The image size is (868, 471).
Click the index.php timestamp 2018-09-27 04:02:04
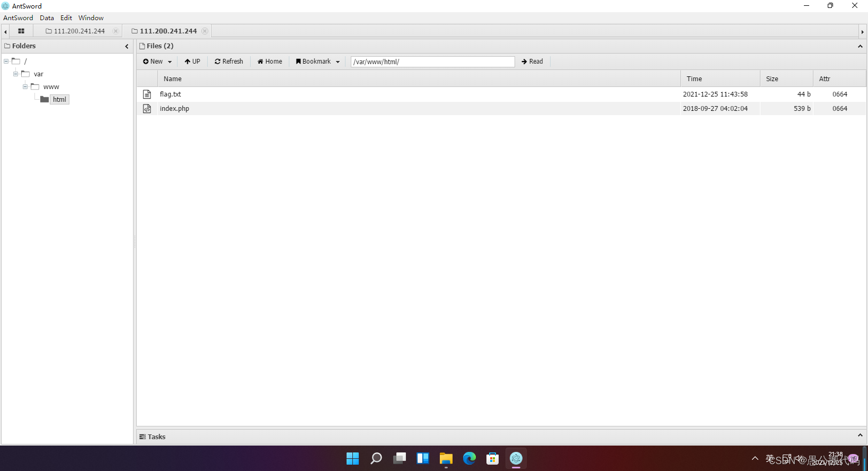(715, 108)
